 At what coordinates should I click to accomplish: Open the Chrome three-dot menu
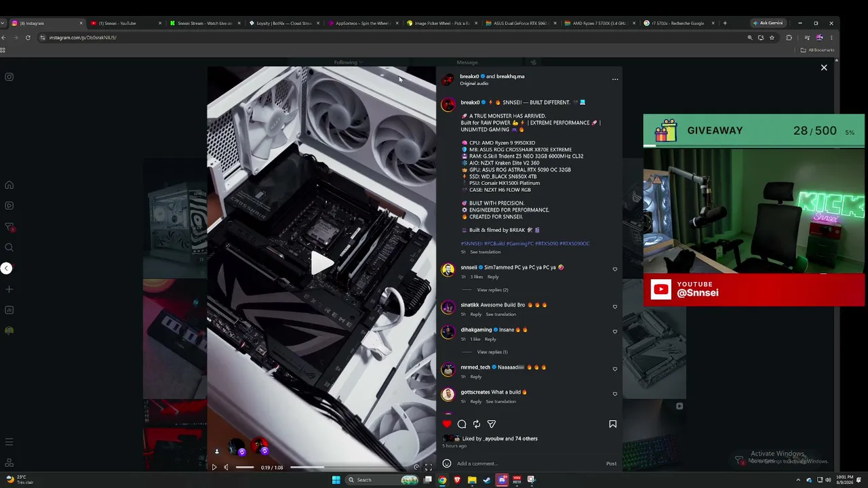click(831, 38)
